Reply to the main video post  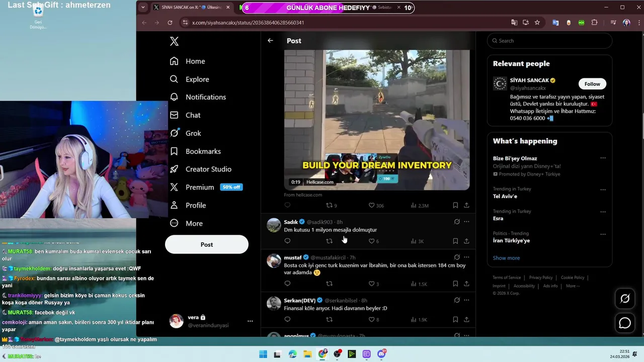[x=287, y=205]
